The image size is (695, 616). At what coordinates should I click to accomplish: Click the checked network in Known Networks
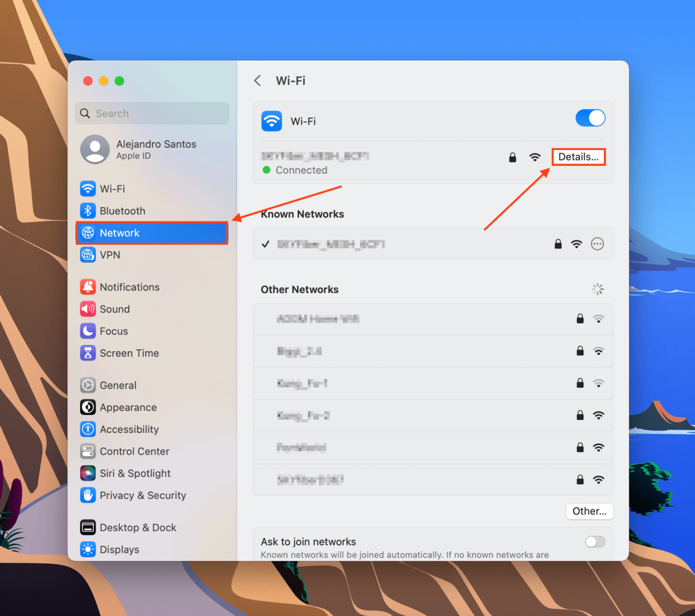(x=433, y=244)
